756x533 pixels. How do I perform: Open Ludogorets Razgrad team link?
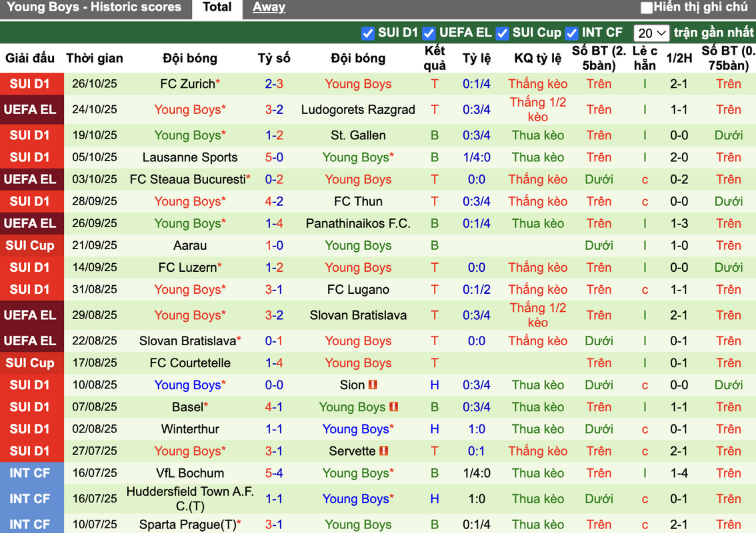click(x=358, y=109)
